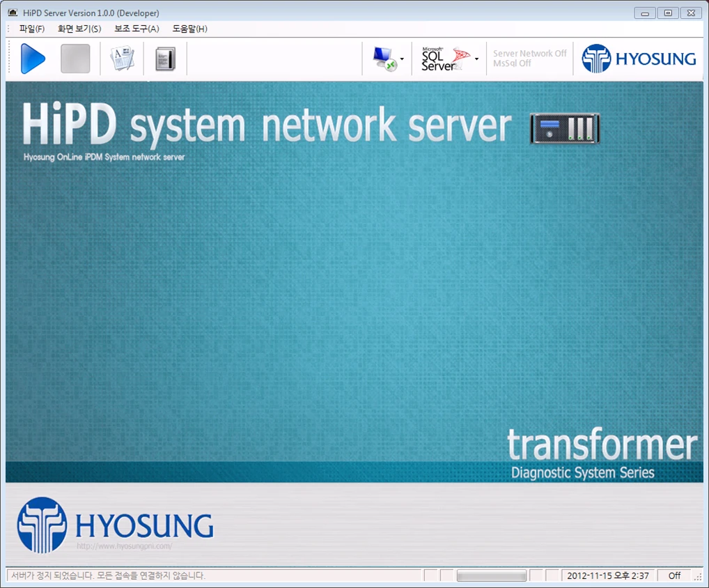Click the window resize grip at the bottom corner

[x=698, y=577]
